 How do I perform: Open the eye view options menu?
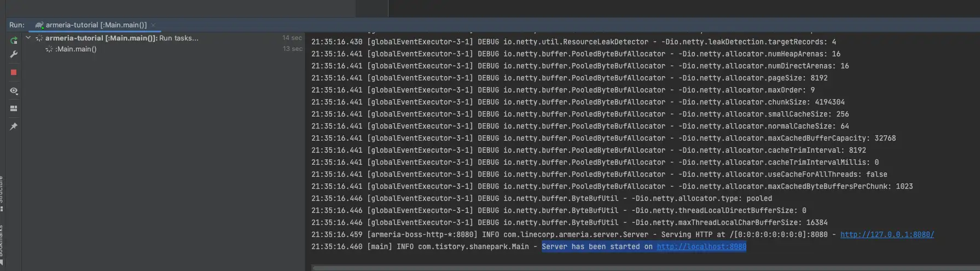14,91
